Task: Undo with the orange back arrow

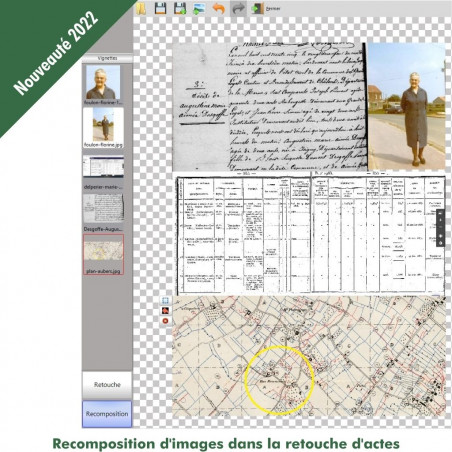Action: [x=219, y=8]
